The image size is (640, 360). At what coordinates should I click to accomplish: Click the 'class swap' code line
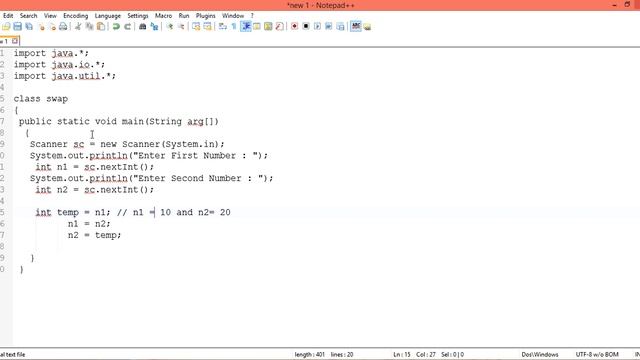pos(40,99)
